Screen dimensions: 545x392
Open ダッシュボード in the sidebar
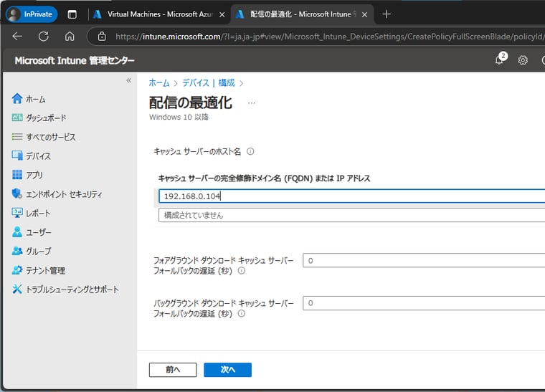point(39,118)
